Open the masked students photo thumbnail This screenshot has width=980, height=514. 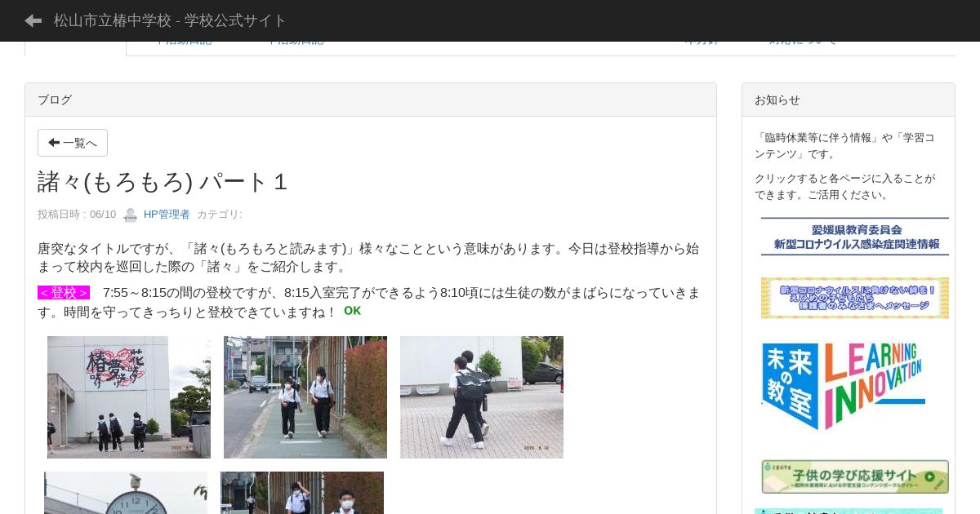pos(302,493)
